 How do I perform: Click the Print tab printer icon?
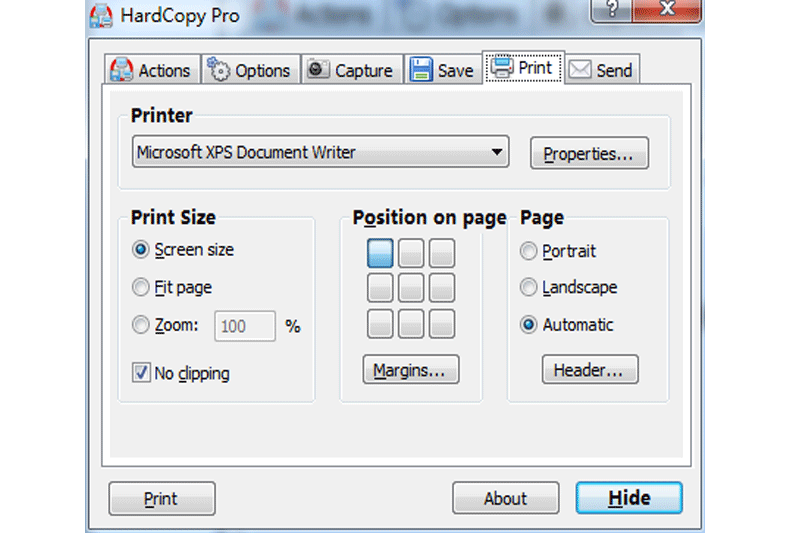tap(502, 66)
